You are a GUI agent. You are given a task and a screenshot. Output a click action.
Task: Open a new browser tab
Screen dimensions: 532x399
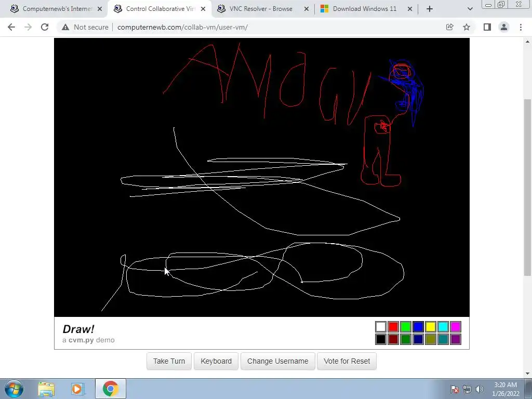pos(430,9)
